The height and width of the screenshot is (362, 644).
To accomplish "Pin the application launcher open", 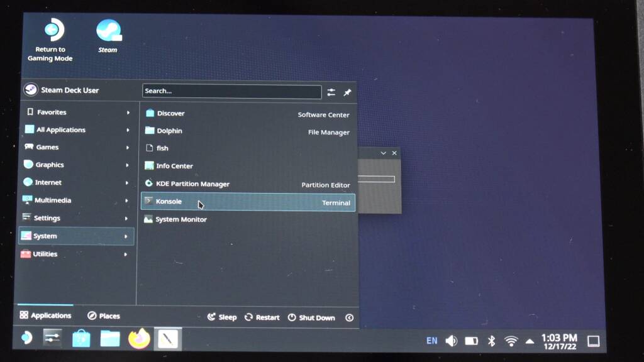I will click(347, 92).
